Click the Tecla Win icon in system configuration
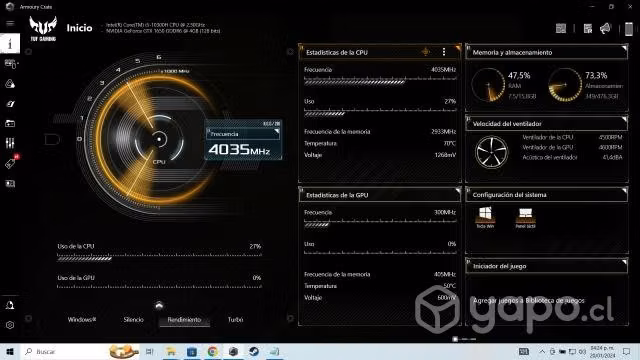Viewport: 640px width, 360px height. coord(485,217)
